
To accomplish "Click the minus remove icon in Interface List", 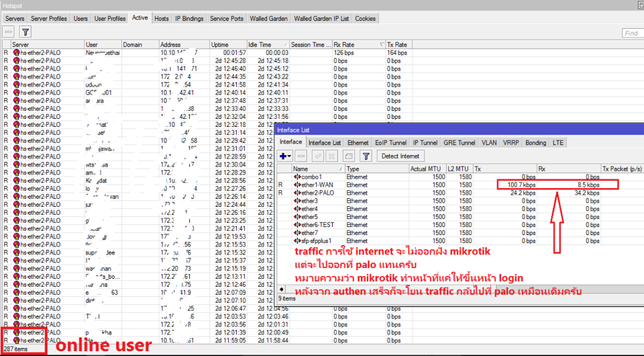I will click(301, 156).
